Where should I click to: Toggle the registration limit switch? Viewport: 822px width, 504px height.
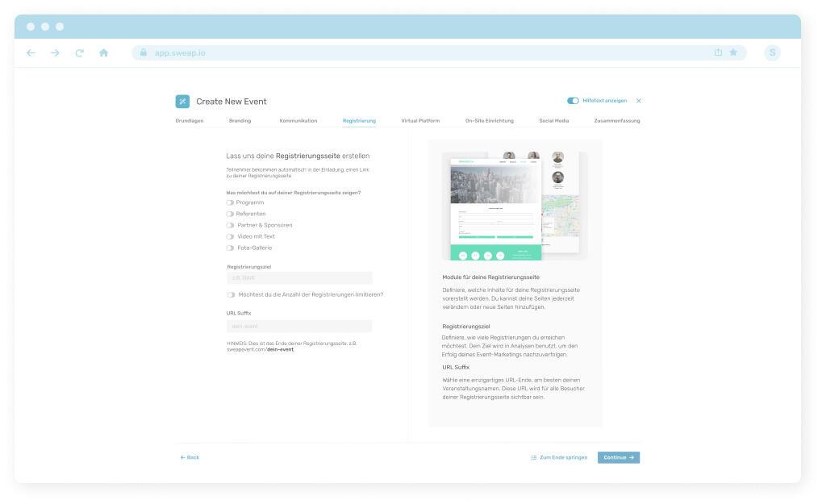pyautogui.click(x=232, y=294)
